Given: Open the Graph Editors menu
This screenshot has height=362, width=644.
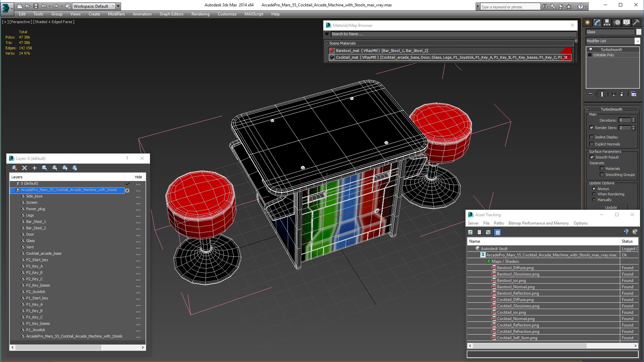Looking at the screenshot, I should 171,14.
